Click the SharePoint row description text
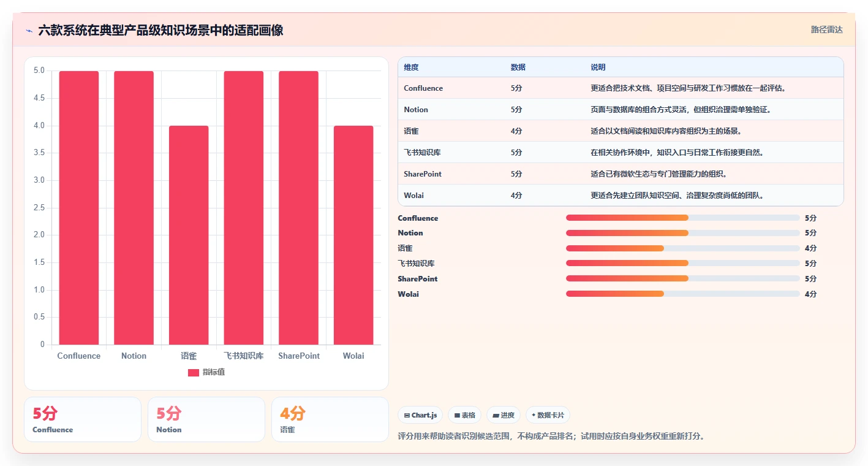 pyautogui.click(x=659, y=174)
